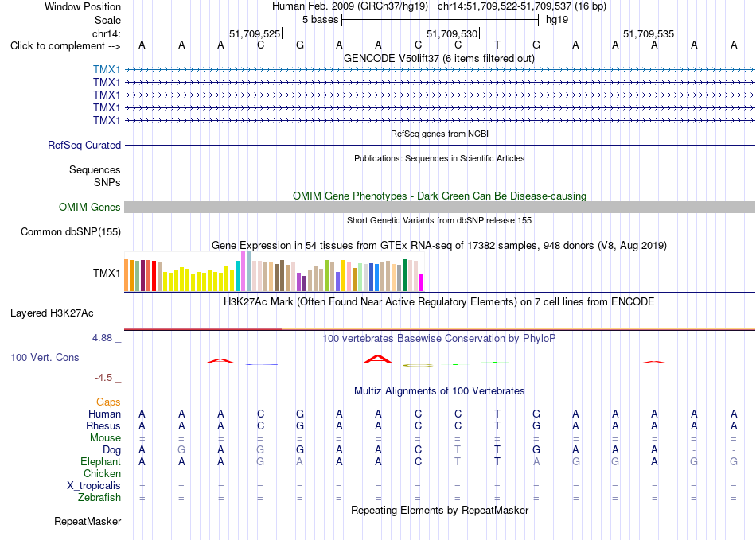Click the -4.5 PhyloP lower scale value
This screenshot has width=756, height=540.
pyautogui.click(x=103, y=378)
